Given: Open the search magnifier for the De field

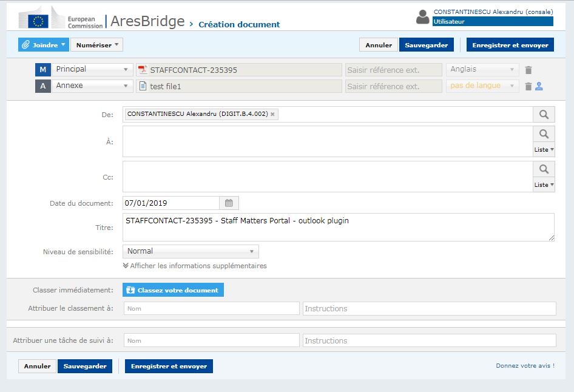Looking at the screenshot, I should [x=544, y=115].
